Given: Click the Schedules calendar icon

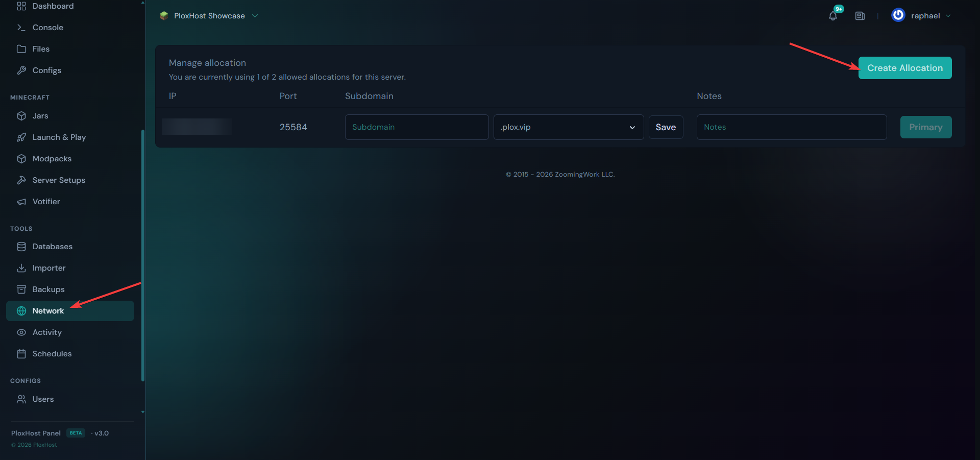Looking at the screenshot, I should pos(21,354).
